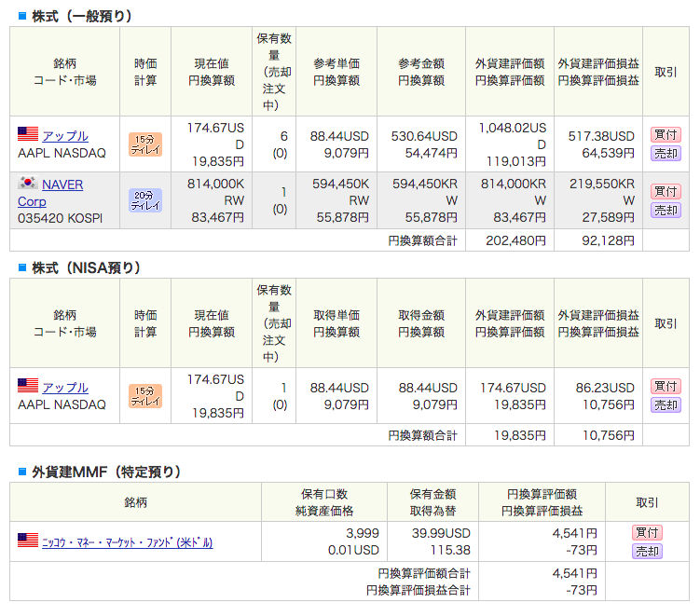Click 売却 for NAVER Corp

(666, 211)
